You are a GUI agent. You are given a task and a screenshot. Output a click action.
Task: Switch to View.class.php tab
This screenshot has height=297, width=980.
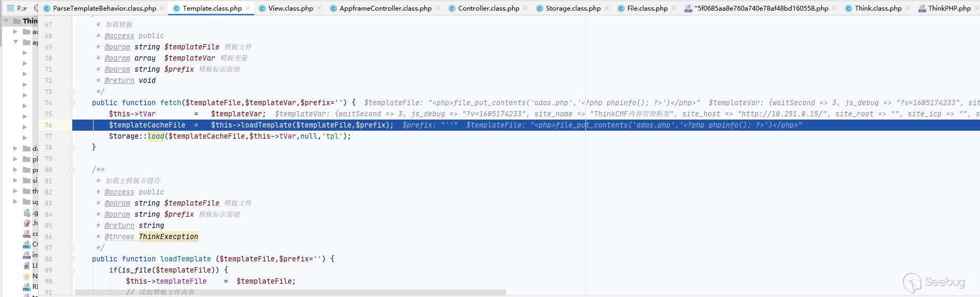(x=290, y=9)
